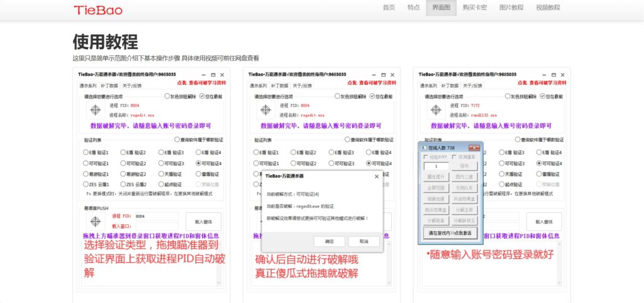This screenshot has height=303, width=644.
Task: Select 起点验证 in first screenshot
Action: click(170, 184)
